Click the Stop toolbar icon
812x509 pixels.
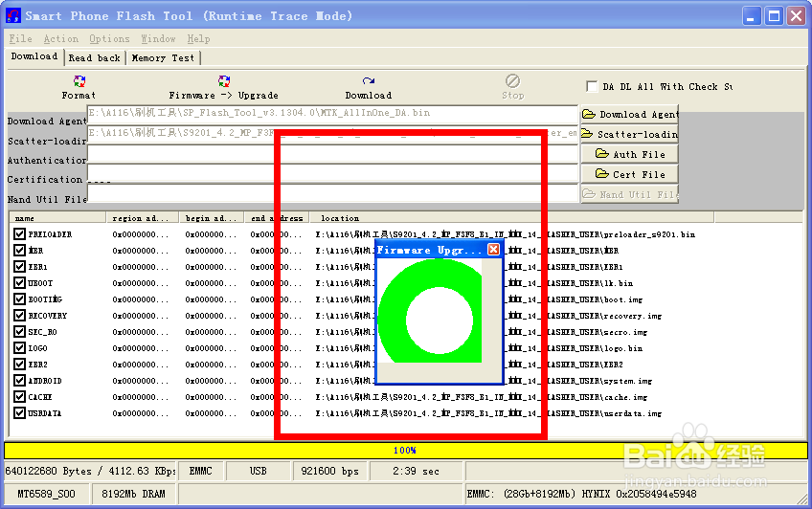coord(512,80)
